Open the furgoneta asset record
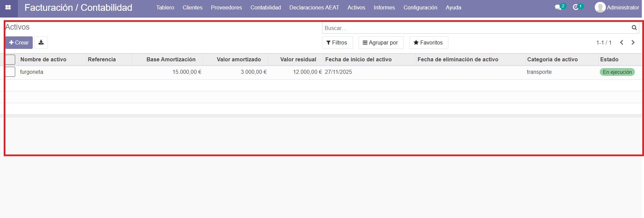Viewport: 644px width, 218px height. pyautogui.click(x=32, y=72)
